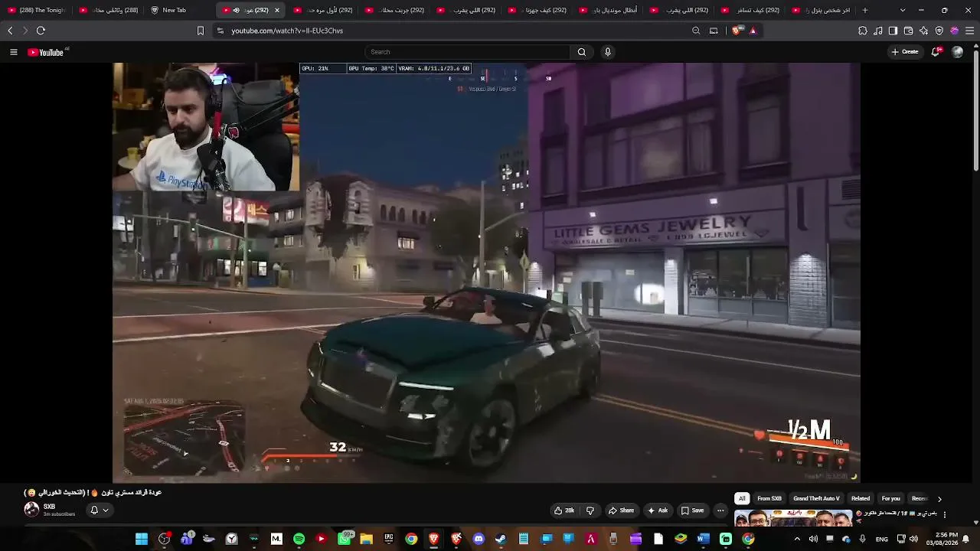Open Steam from the taskbar
Image resolution: width=980 pixels, height=551 pixels.
coord(501,539)
